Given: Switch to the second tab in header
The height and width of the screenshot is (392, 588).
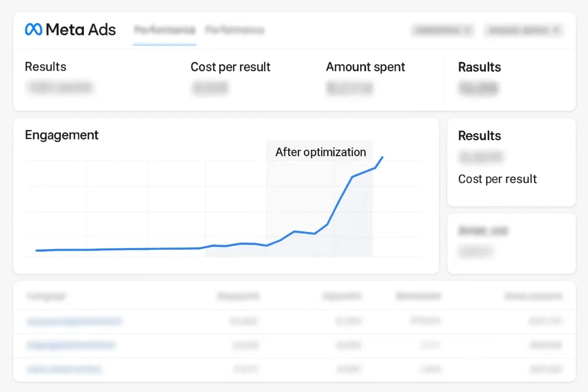Looking at the screenshot, I should point(234,30).
